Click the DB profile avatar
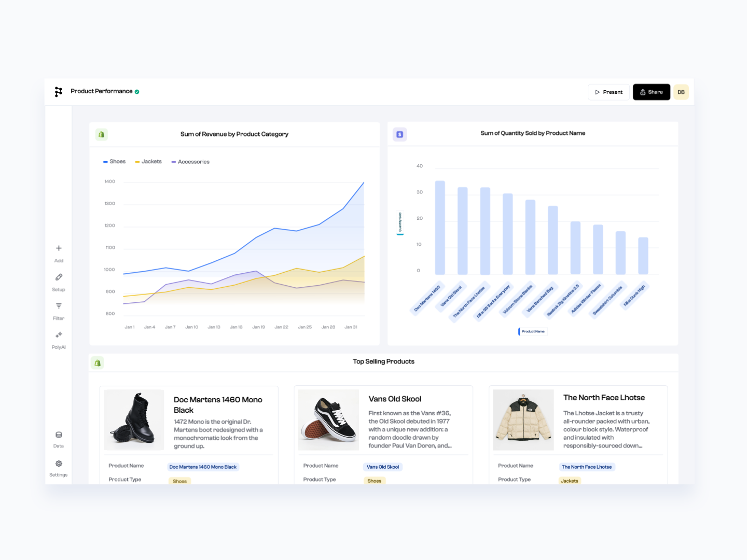Image resolution: width=747 pixels, height=560 pixels. click(x=681, y=92)
